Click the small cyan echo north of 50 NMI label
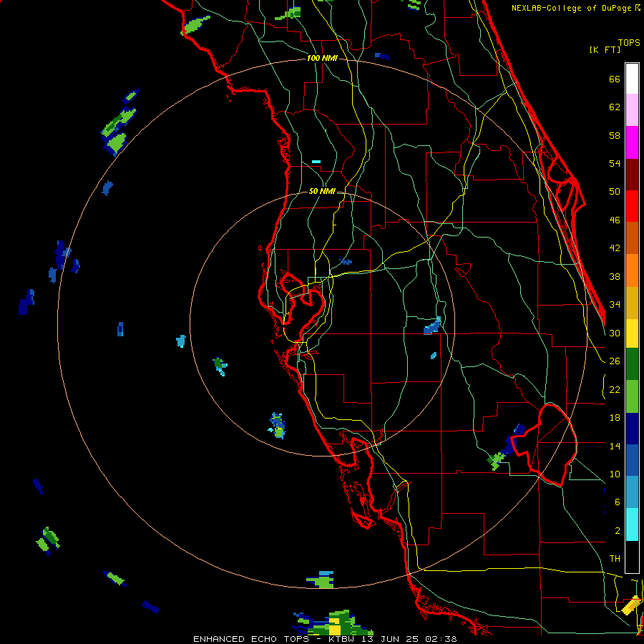 [316, 162]
